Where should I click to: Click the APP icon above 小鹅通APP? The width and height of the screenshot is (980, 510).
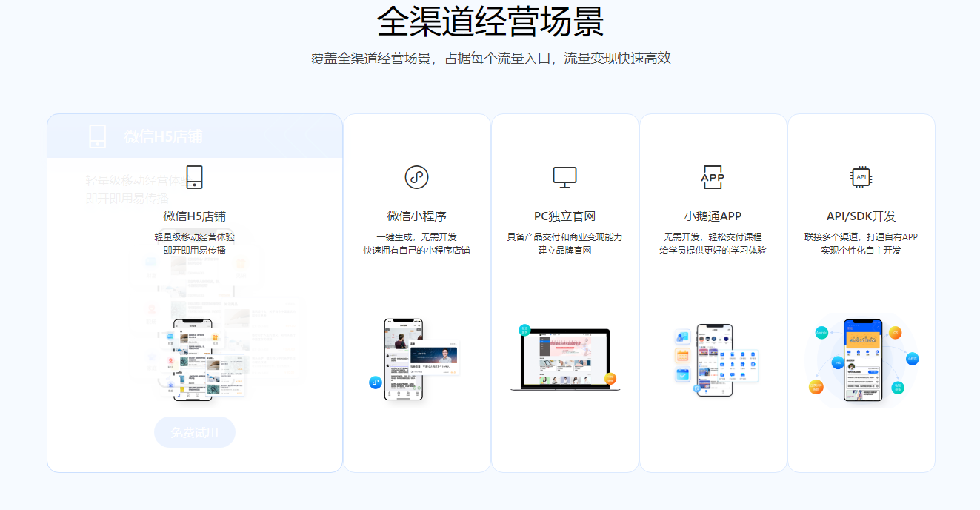tap(713, 177)
